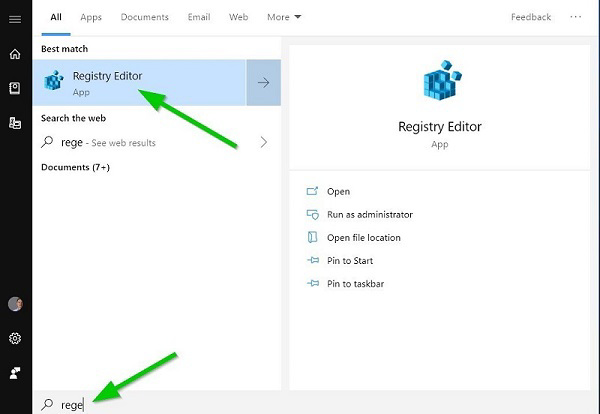Expand Registry Editor result with arrow

coord(264,82)
